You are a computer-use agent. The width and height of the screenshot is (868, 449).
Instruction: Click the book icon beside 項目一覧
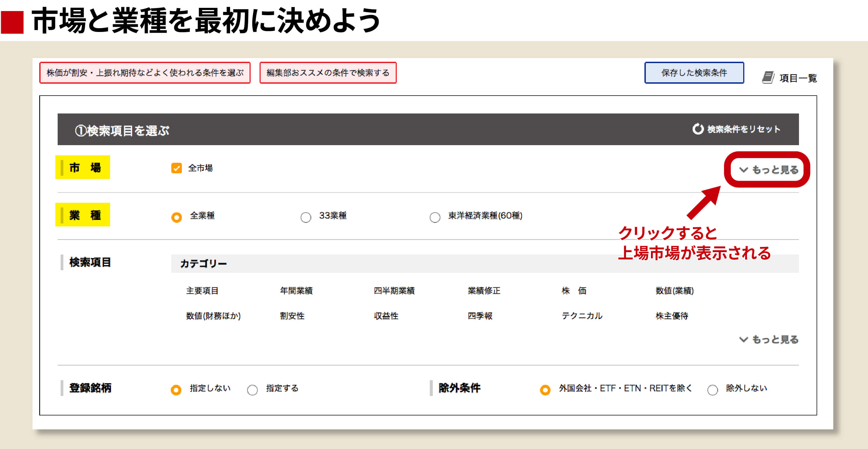768,77
